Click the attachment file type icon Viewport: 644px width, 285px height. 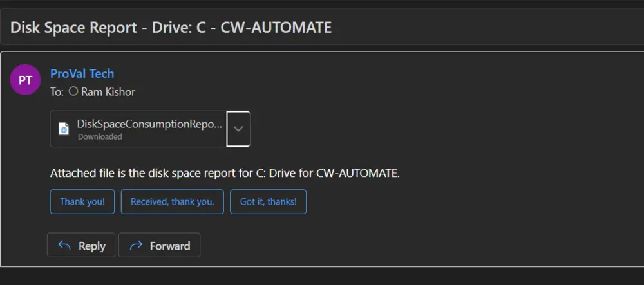coord(64,129)
